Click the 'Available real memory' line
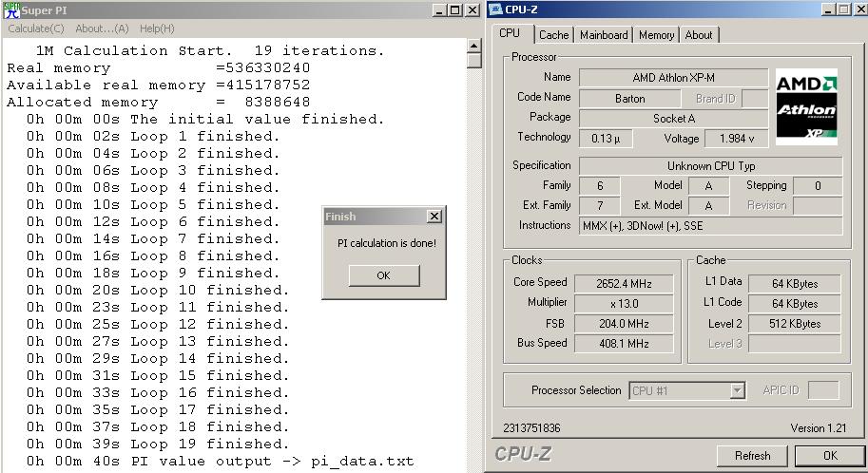The image size is (868, 473). coord(159,85)
